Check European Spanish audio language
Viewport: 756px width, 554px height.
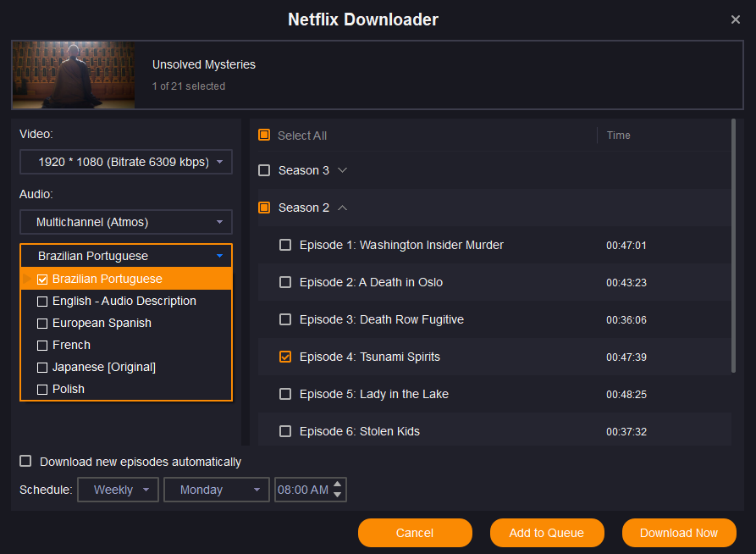(x=42, y=324)
